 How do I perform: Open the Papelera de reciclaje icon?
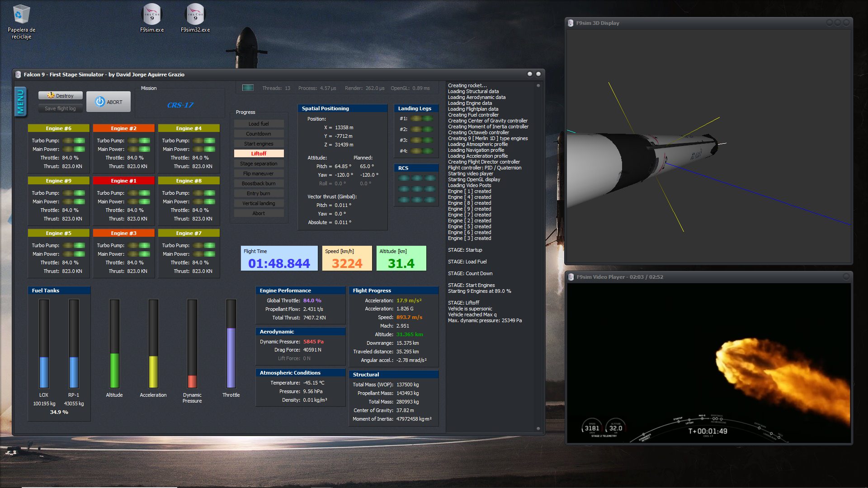pos(21,21)
